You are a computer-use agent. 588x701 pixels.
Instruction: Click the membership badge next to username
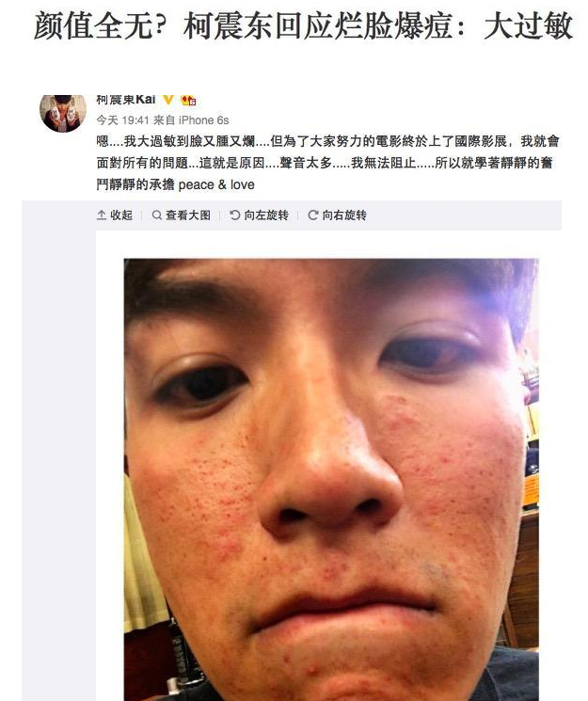point(188,100)
